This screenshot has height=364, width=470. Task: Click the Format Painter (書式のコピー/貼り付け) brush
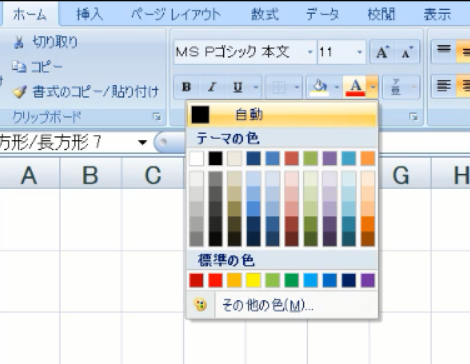pyautogui.click(x=86, y=91)
